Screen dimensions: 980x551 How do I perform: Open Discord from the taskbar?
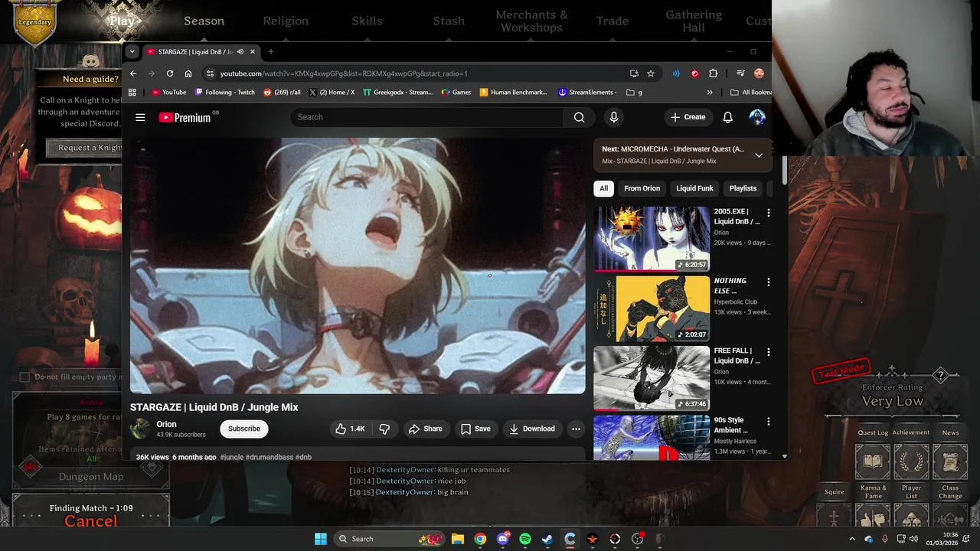tap(503, 539)
